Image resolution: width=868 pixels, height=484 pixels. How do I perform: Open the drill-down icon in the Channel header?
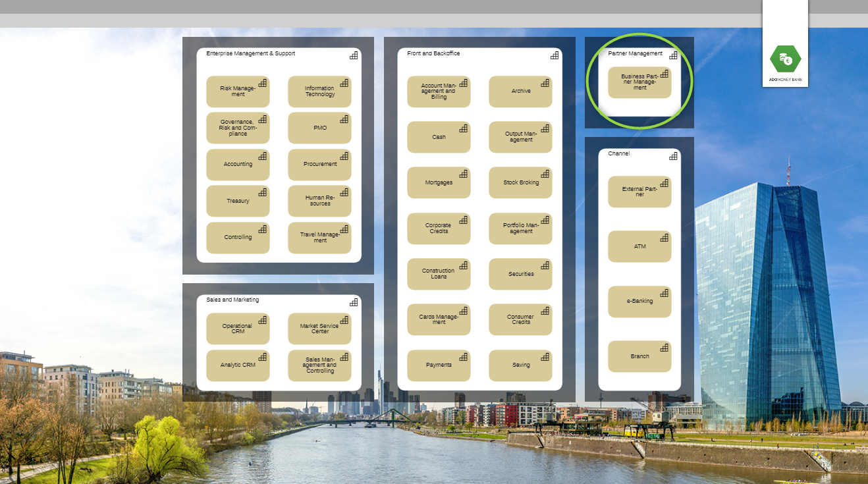click(673, 155)
